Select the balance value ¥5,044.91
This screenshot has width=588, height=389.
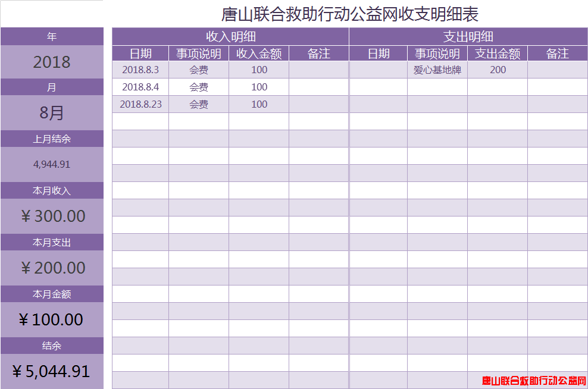[x=52, y=371]
